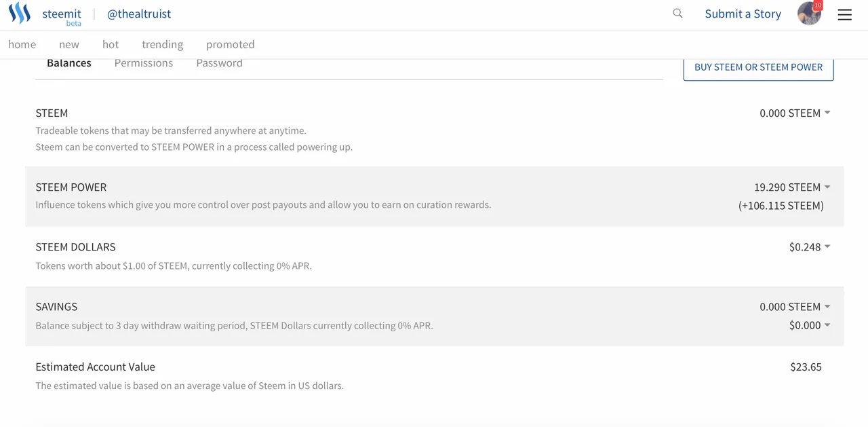Switch to the Password tab
Image resolution: width=868 pixels, height=427 pixels.
point(219,63)
